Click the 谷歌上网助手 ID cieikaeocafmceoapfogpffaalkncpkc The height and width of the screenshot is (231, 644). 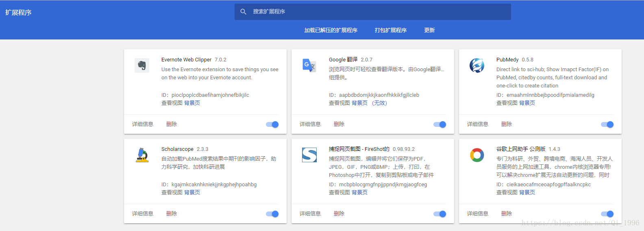click(549, 184)
